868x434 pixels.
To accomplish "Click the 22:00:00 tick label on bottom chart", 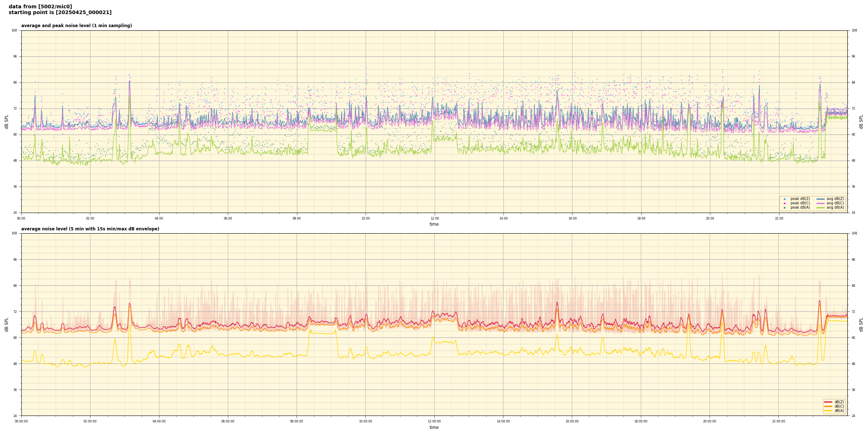I will 779,421.
